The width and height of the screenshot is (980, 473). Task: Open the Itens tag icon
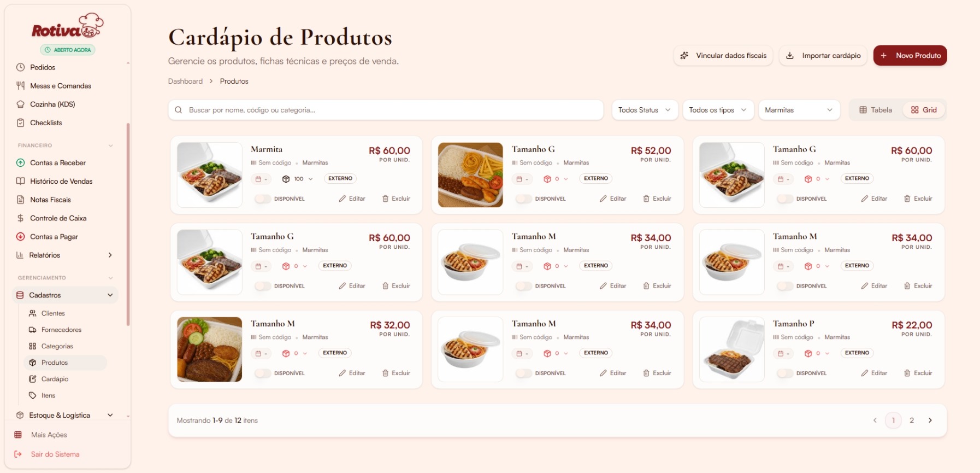(x=33, y=395)
